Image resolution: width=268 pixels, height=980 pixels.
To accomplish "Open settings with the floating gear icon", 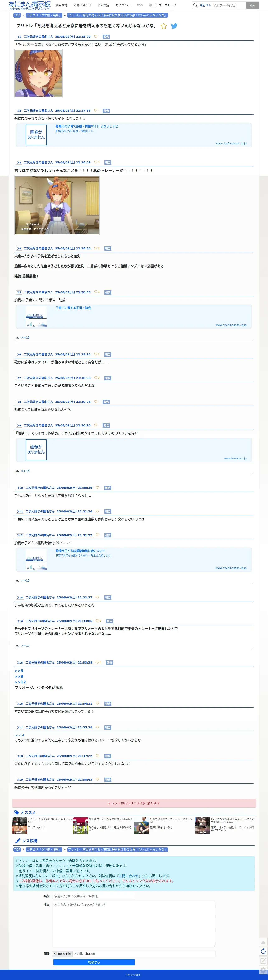I will point(263,970).
